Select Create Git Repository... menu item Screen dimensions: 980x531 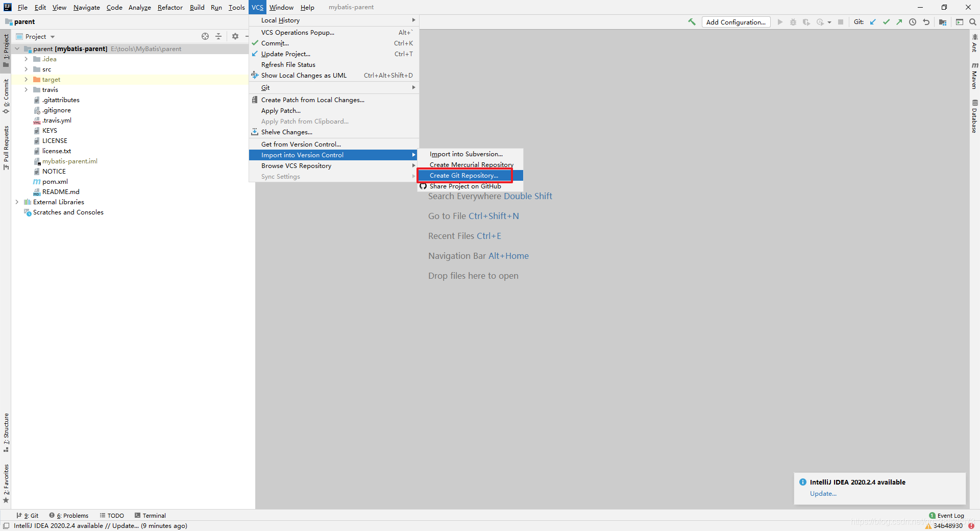tap(470, 176)
